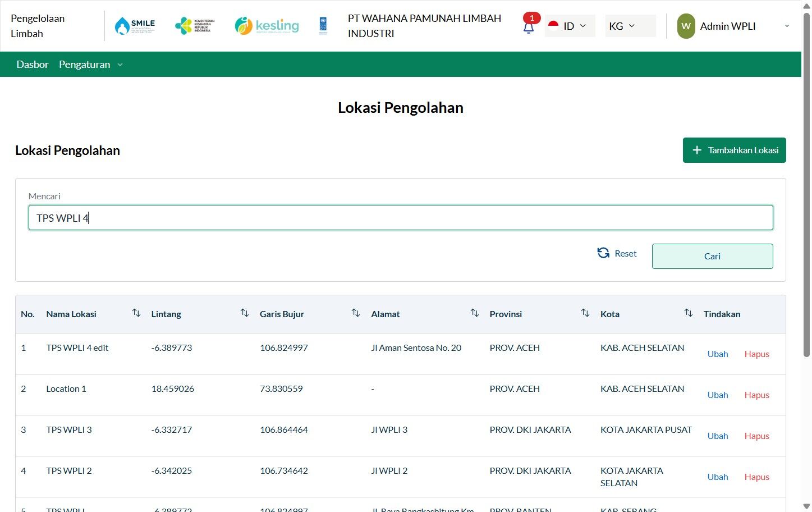The image size is (812, 512).
Task: Click the SMILE logo in the header
Action: tap(135, 26)
